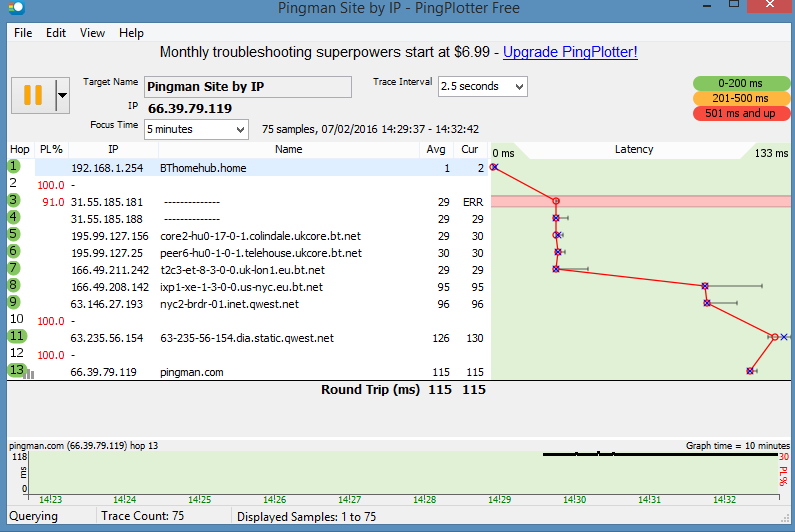Click the Latency graph header
Image resolution: width=795 pixels, height=532 pixels.
(634, 150)
